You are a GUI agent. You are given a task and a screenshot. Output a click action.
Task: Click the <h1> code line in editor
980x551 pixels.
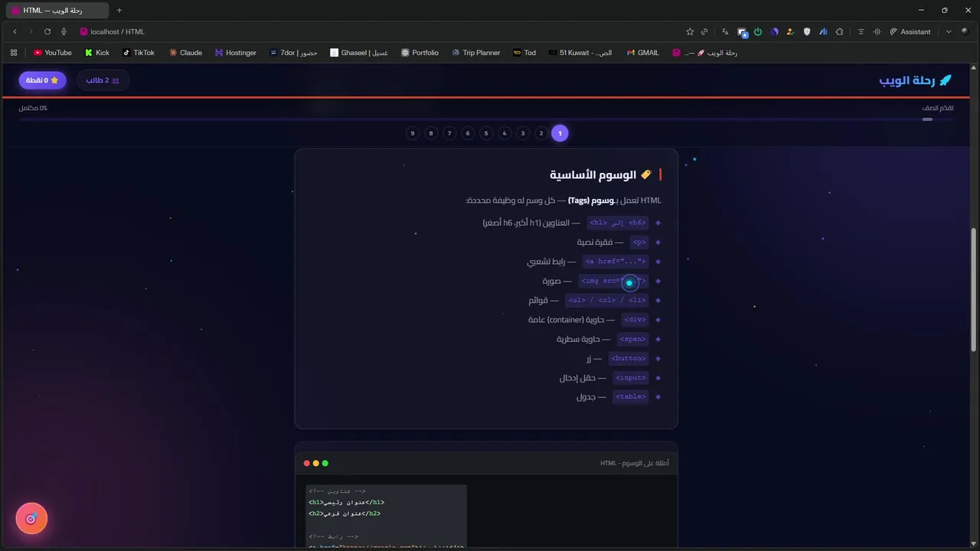pos(347,503)
